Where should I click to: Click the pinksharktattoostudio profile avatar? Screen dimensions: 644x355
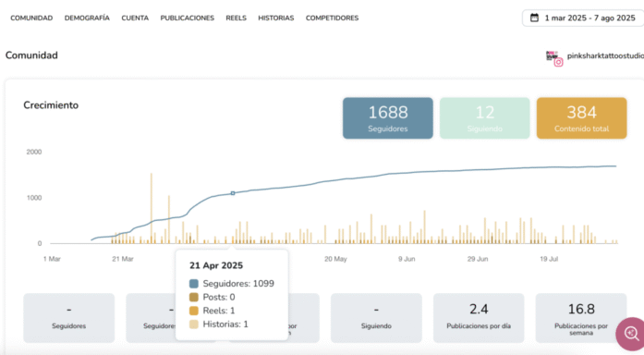552,55
